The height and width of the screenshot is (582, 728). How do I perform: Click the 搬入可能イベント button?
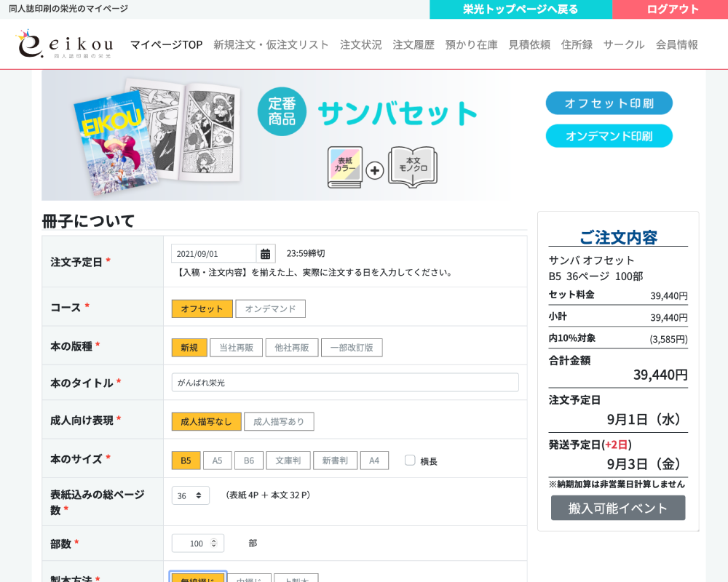617,508
